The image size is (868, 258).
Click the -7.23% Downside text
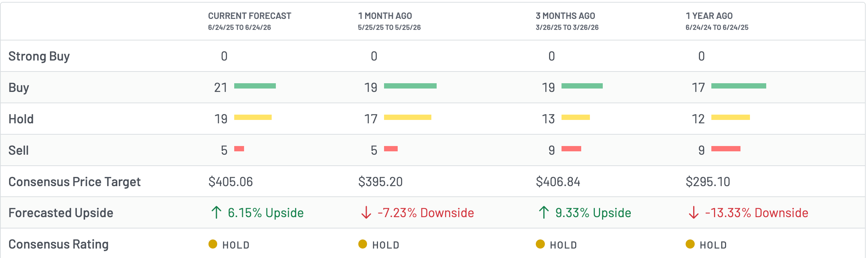426,213
